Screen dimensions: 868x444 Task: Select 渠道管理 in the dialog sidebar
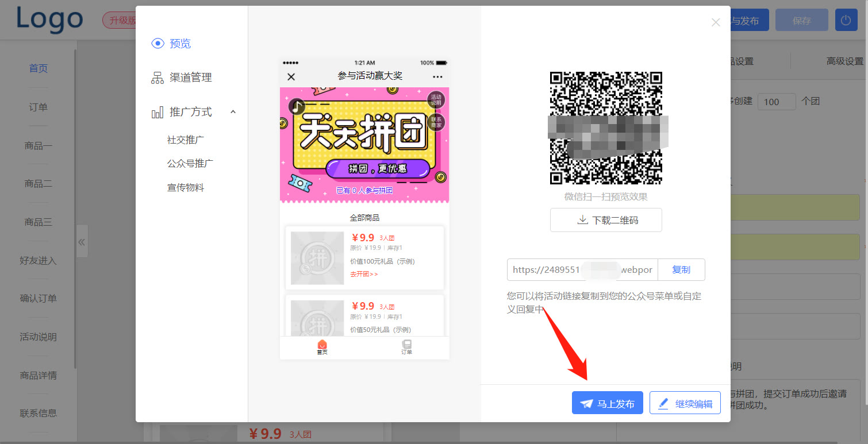(x=191, y=78)
